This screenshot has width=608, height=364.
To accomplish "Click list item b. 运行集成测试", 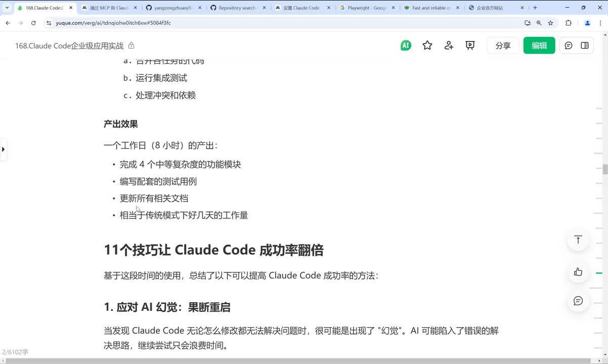I will coord(155,78).
